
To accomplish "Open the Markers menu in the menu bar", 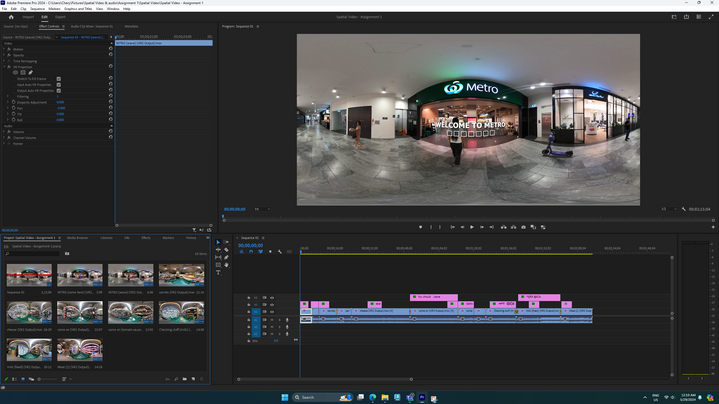I will pos(54,9).
